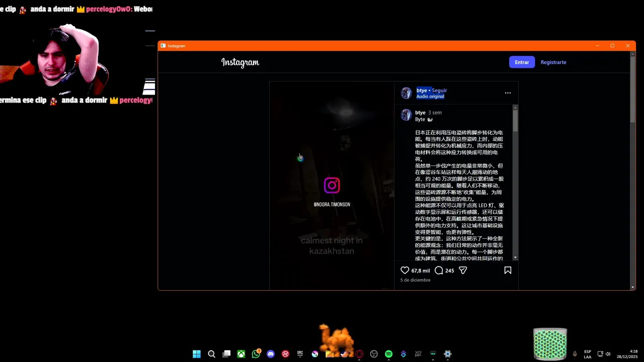
Task: Click the calmest night in kazakhstan caption text
Action: (x=332, y=246)
